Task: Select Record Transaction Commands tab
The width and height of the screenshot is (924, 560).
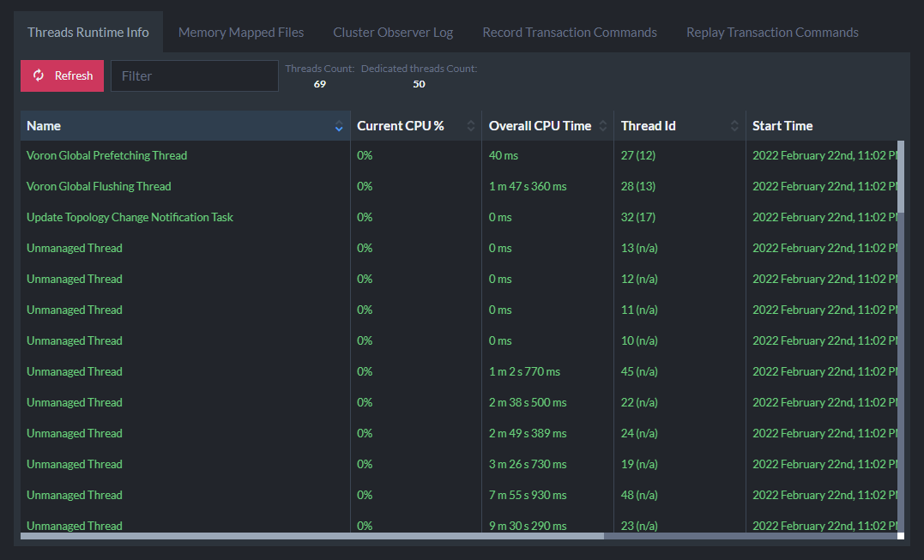Action: 570,33
